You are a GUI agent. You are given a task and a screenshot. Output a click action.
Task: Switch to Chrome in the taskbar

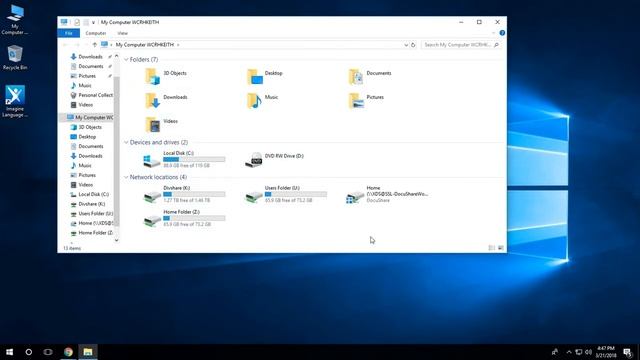(68, 352)
